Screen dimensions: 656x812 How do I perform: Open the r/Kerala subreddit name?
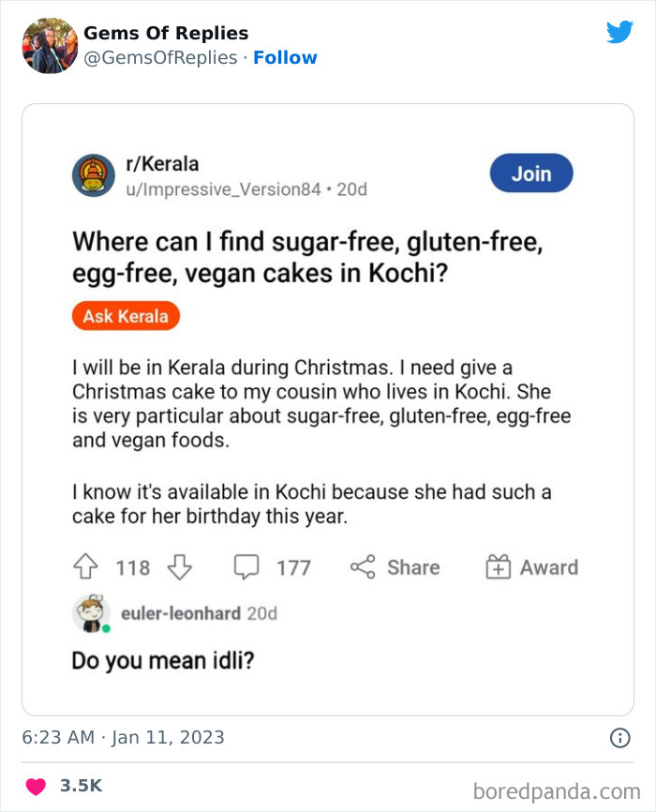click(162, 164)
